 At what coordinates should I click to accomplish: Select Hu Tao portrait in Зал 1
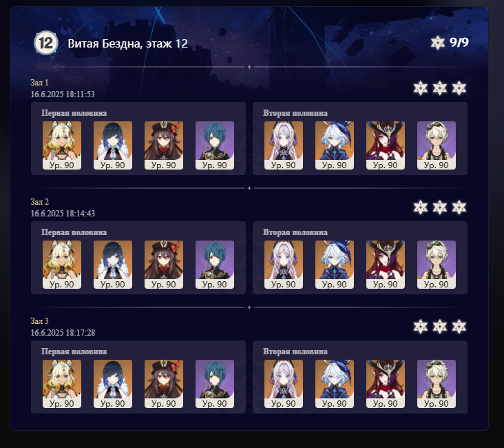(164, 145)
